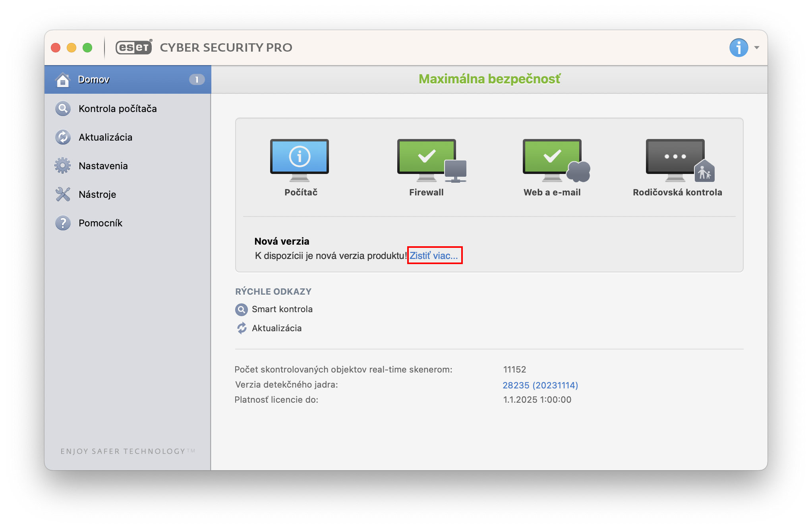Click the Smart kontrola magnifier icon
This screenshot has height=529, width=812.
click(241, 309)
